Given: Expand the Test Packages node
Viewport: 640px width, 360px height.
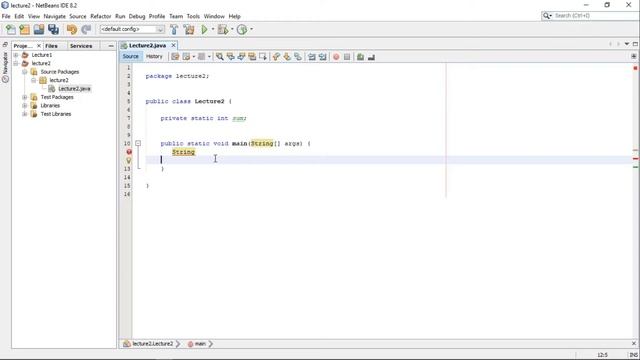Looking at the screenshot, I should click(25, 97).
